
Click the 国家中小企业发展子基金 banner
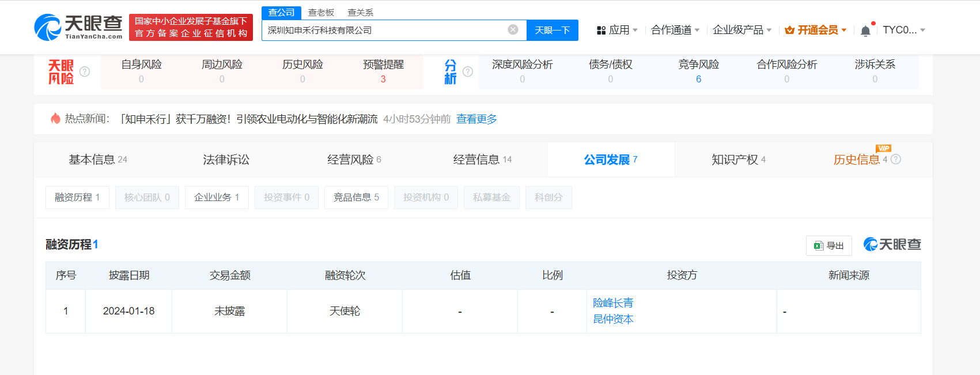(191, 27)
